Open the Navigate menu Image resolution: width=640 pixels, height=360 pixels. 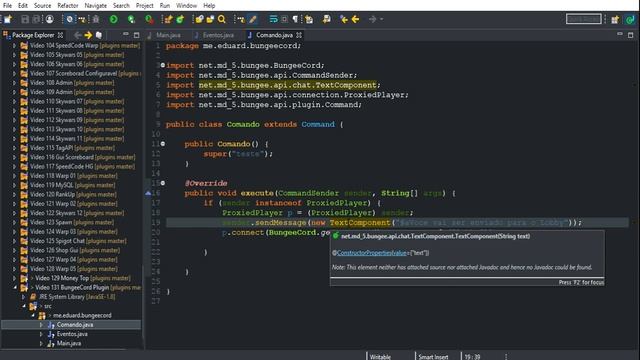click(96, 6)
